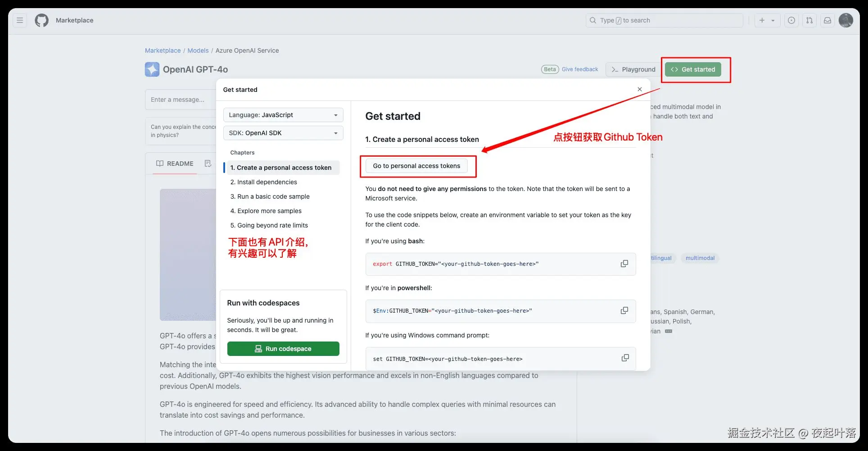Switch to the README tab
The image size is (868, 451).
[x=175, y=164]
